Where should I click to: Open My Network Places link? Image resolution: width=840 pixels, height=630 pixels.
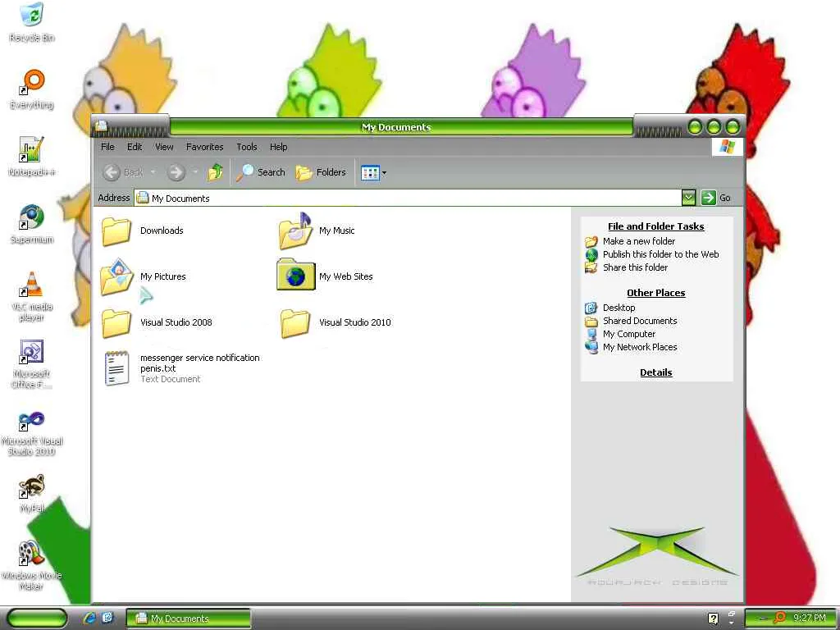tap(640, 347)
